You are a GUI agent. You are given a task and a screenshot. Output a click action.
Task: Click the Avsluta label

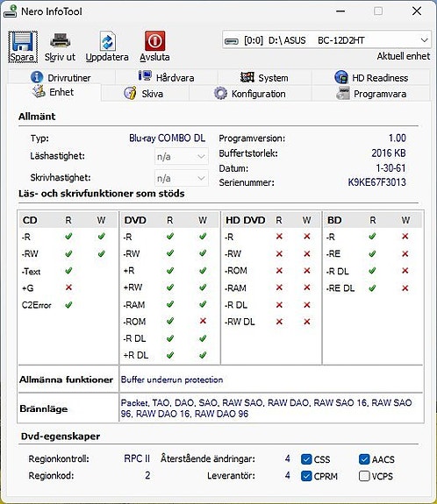154,57
